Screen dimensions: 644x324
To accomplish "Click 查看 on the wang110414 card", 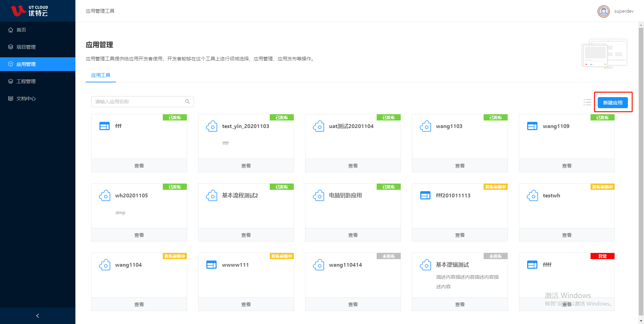I will click(353, 304).
